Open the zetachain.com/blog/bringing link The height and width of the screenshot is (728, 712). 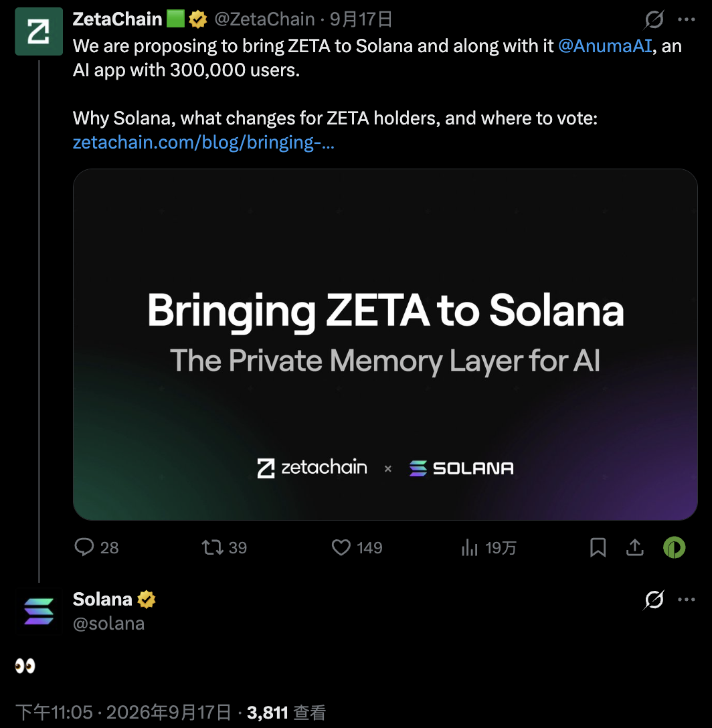(203, 142)
